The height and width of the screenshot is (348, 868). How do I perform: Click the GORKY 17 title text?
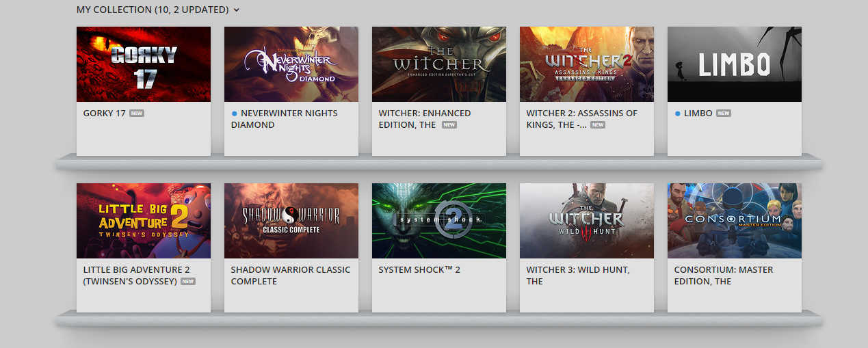click(x=105, y=113)
